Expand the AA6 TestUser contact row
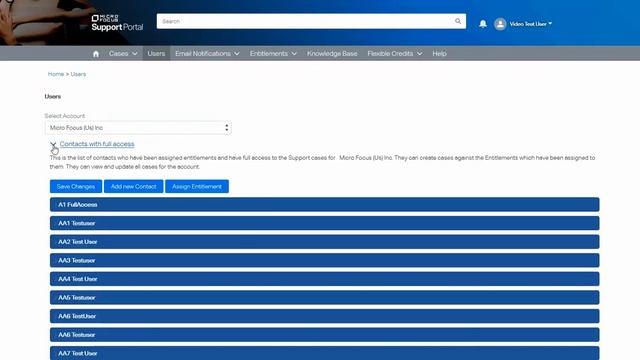Viewport: 640px width, 360px height. click(324, 316)
